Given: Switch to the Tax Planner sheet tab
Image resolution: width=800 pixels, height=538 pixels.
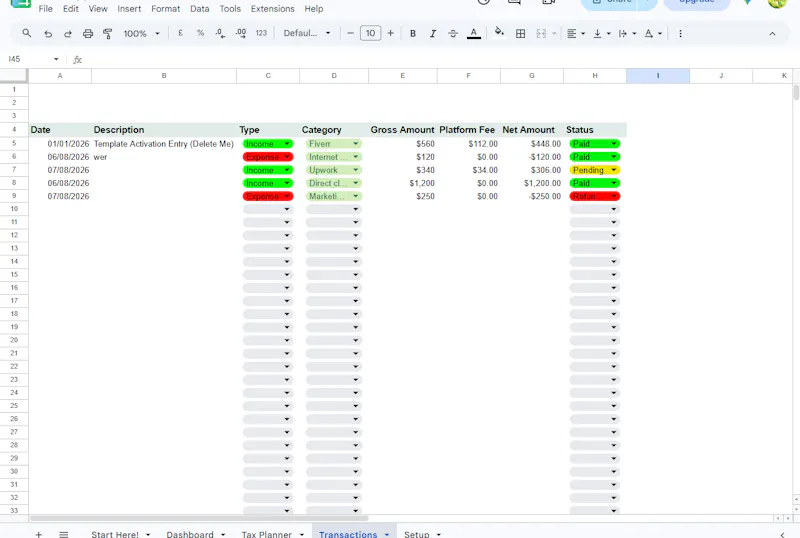Looking at the screenshot, I should [267, 533].
